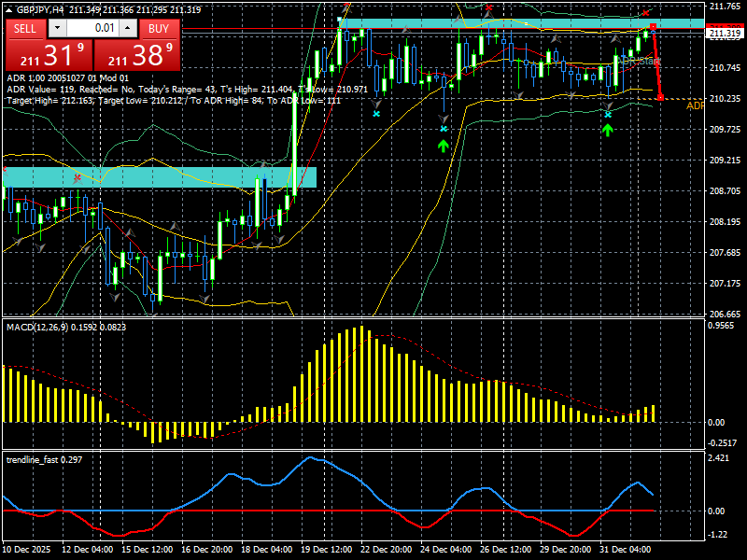Image resolution: width=747 pixels, height=560 pixels.
Task: Click the 31 Dec 04:00 time axis label
Action: pyautogui.click(x=625, y=550)
